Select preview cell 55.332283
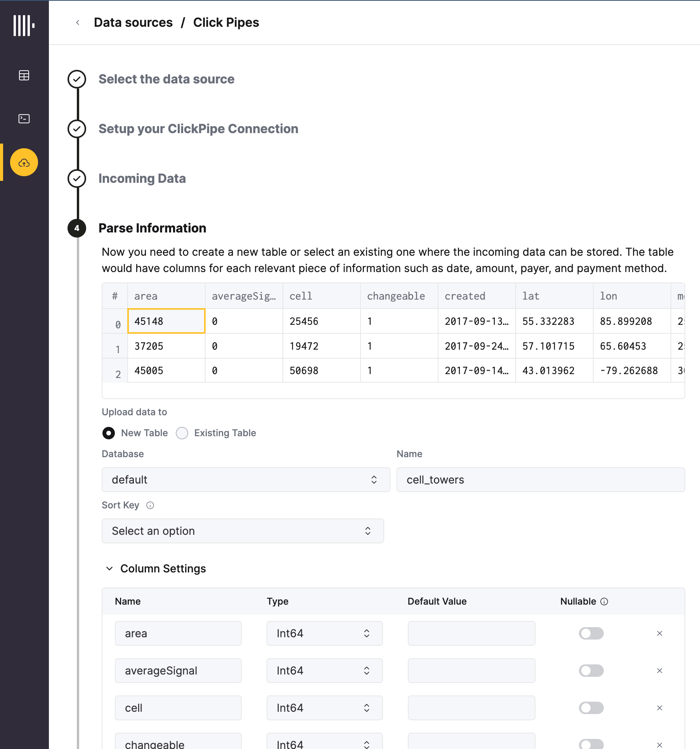Viewport: 700px width, 749px height. click(554, 321)
